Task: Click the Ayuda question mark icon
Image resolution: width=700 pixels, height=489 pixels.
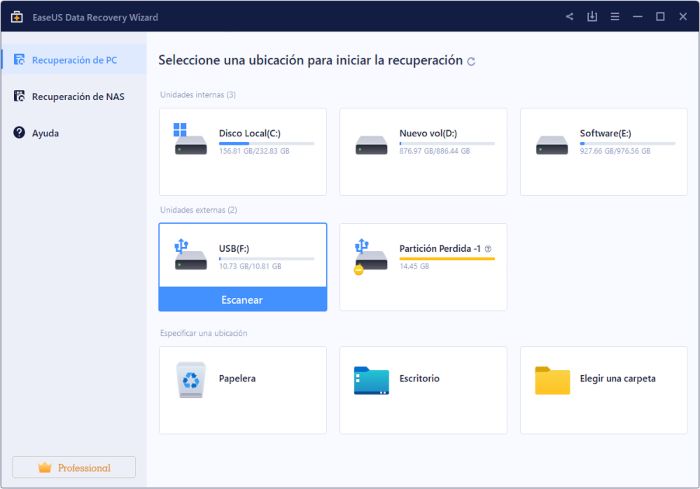Action: [x=19, y=133]
